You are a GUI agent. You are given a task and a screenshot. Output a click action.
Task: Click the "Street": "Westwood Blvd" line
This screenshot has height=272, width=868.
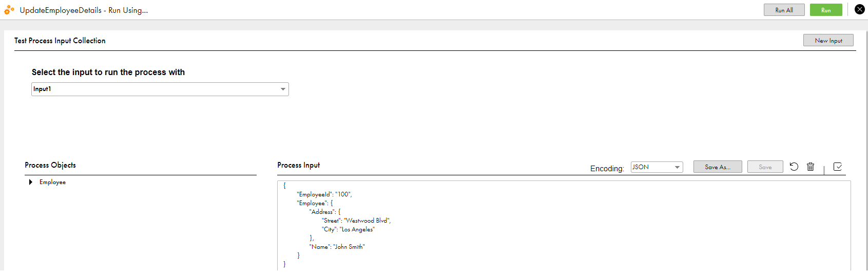tap(356, 221)
